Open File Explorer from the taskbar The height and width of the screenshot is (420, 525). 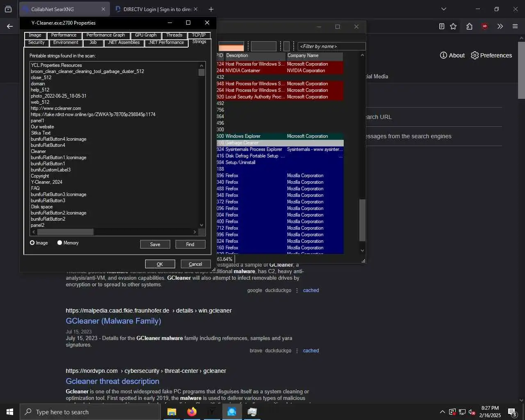[x=171, y=412]
